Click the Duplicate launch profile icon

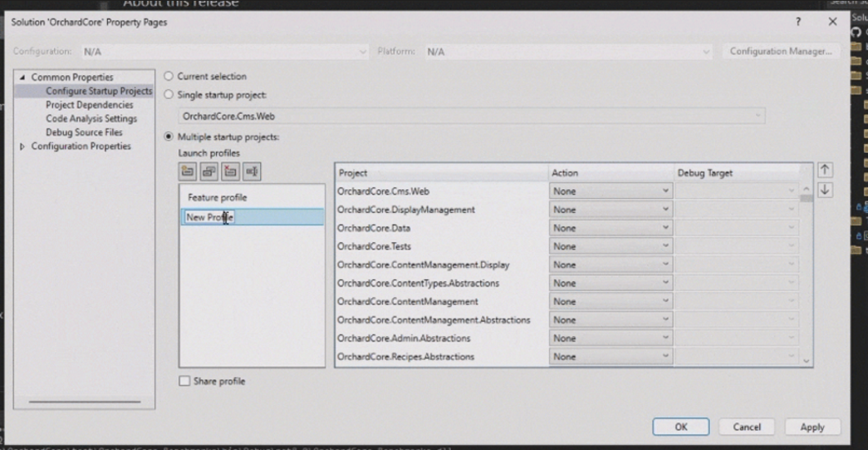[209, 172]
